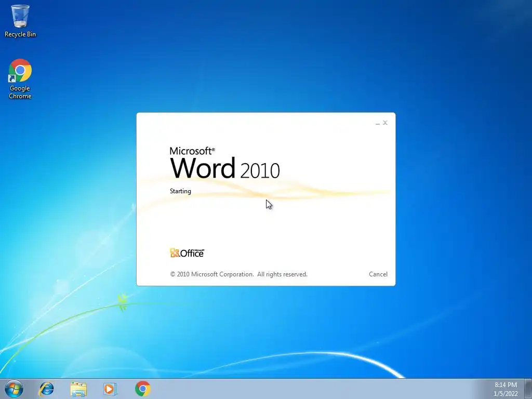Click the Starting status text

[x=180, y=191]
